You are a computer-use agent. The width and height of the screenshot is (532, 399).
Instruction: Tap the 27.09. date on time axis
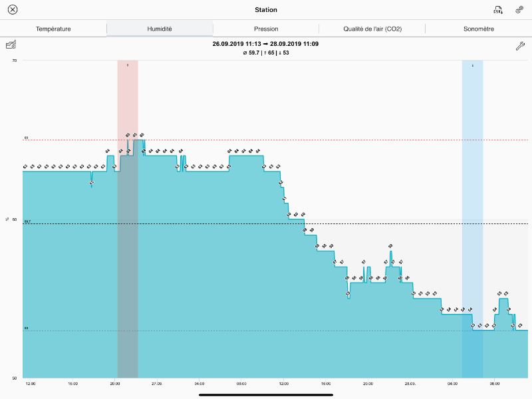coord(157,384)
